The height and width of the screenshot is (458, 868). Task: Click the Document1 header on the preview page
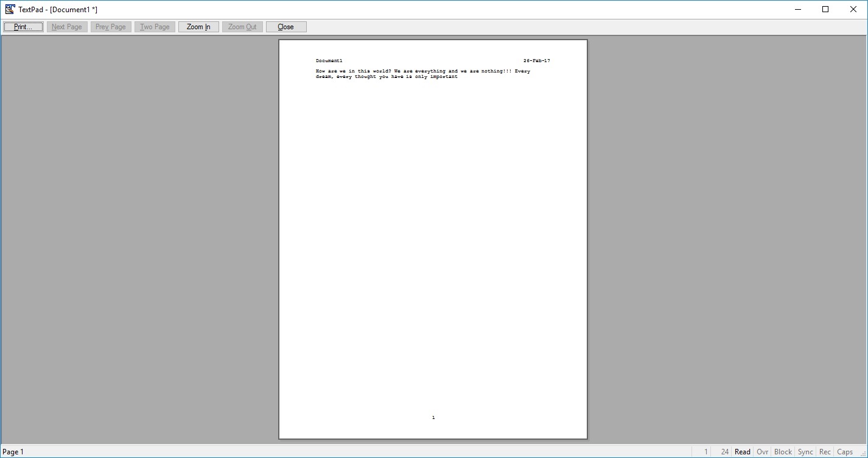tap(329, 60)
